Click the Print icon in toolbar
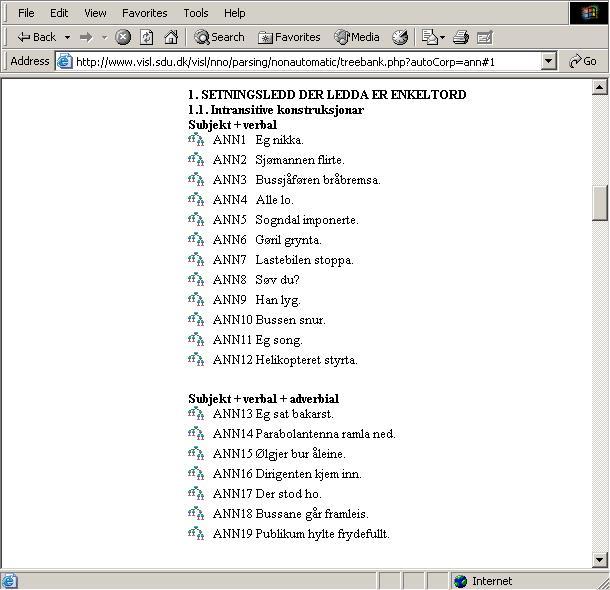The width and height of the screenshot is (610, 590). point(461,37)
